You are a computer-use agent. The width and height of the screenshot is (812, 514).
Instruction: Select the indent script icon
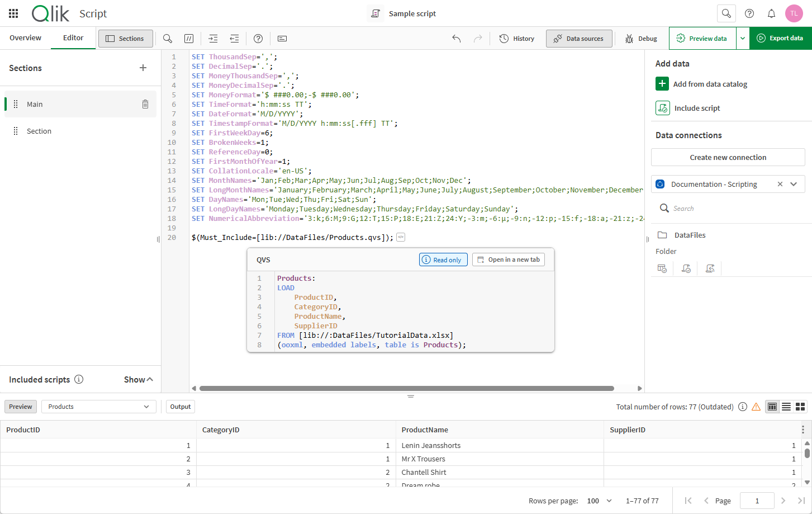pyautogui.click(x=213, y=38)
